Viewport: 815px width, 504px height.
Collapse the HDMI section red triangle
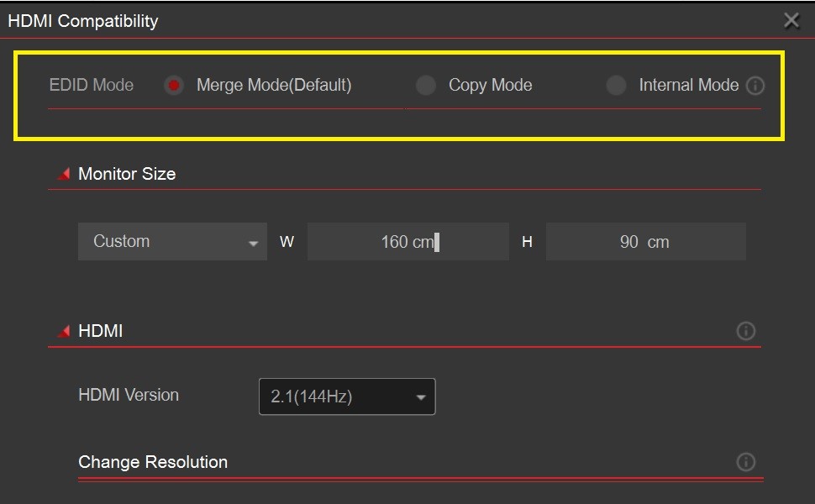pyautogui.click(x=64, y=332)
